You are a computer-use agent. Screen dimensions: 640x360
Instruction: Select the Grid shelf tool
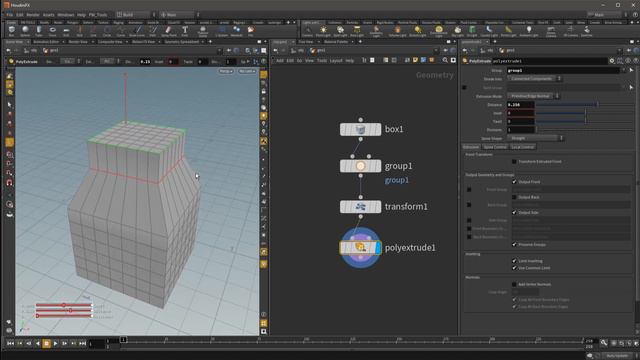coord(66,31)
